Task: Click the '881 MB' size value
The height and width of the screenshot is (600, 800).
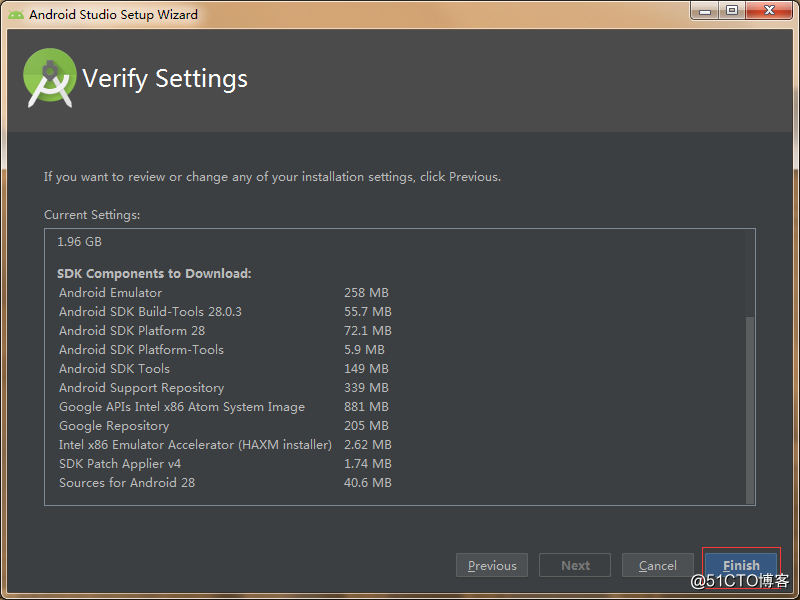Action: coord(366,407)
